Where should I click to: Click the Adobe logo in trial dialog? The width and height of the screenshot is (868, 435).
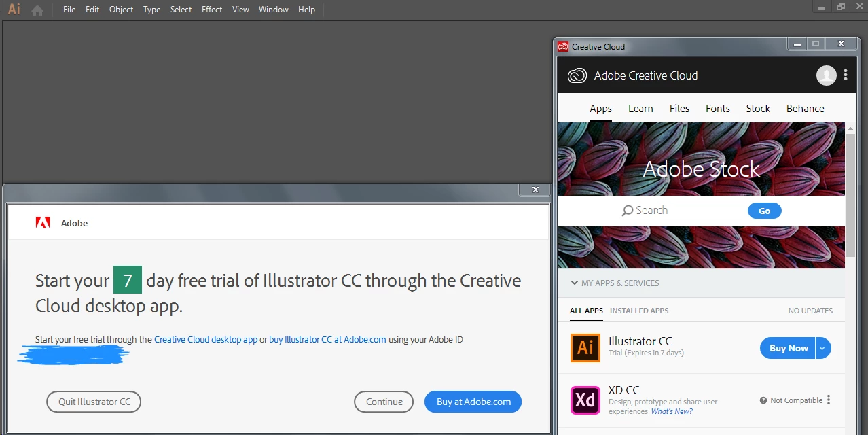point(43,223)
